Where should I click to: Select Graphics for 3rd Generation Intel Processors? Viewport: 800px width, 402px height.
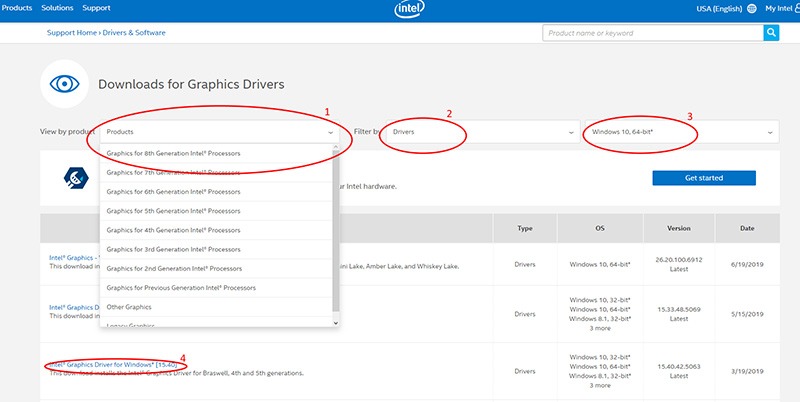(x=216, y=249)
